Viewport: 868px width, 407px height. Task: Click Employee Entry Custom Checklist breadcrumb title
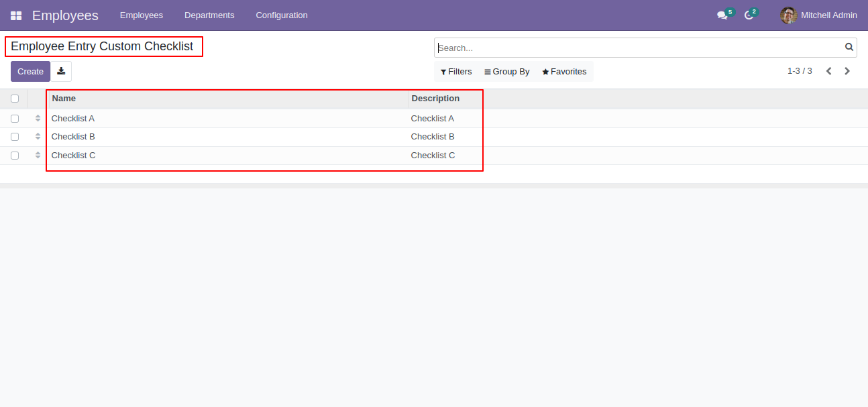[x=102, y=46]
